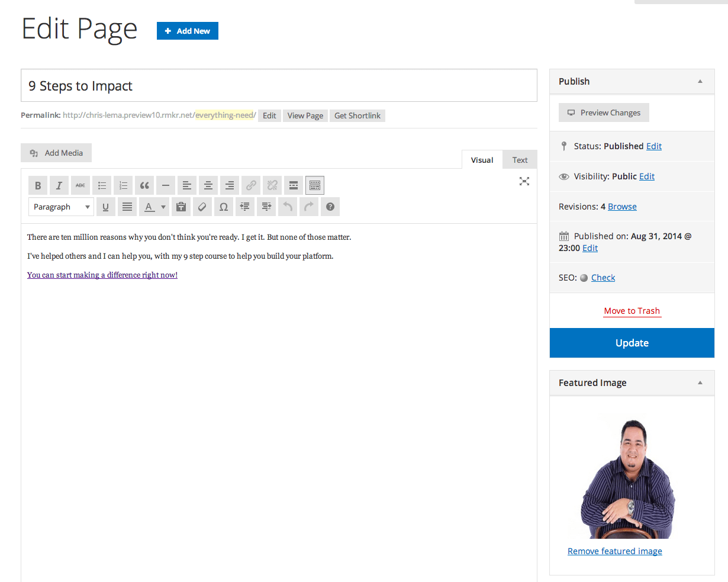728x582 pixels.
Task: Open distraction-free fullscreen mode
Action: pyautogui.click(x=524, y=181)
